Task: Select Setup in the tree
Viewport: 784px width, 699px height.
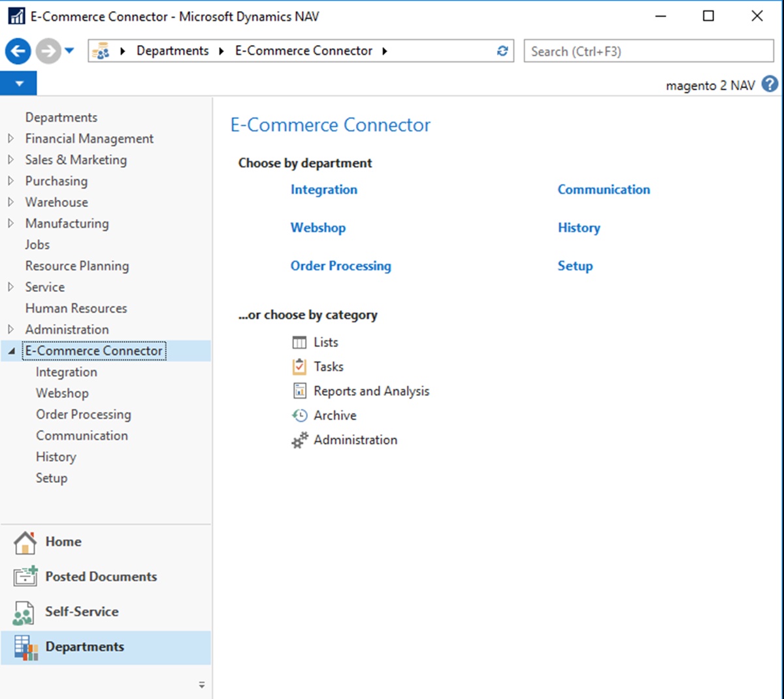Action: pyautogui.click(x=52, y=478)
